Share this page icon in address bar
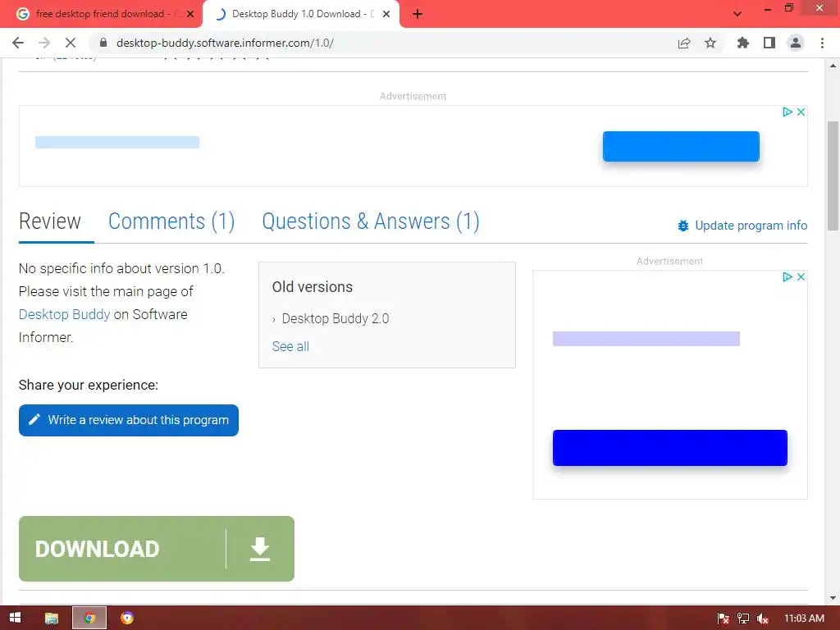840x630 pixels. (684, 43)
